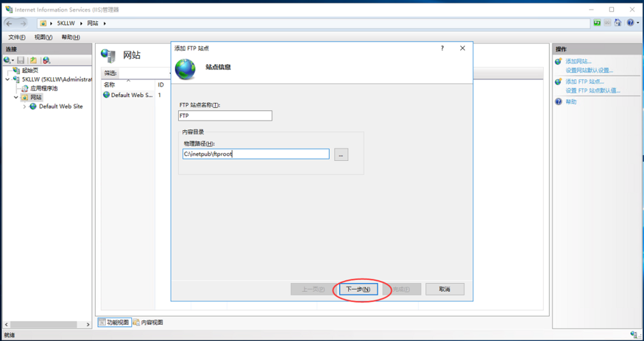Click the blue help icon in the top toolbar
The width and height of the screenshot is (644, 341).
point(630,23)
